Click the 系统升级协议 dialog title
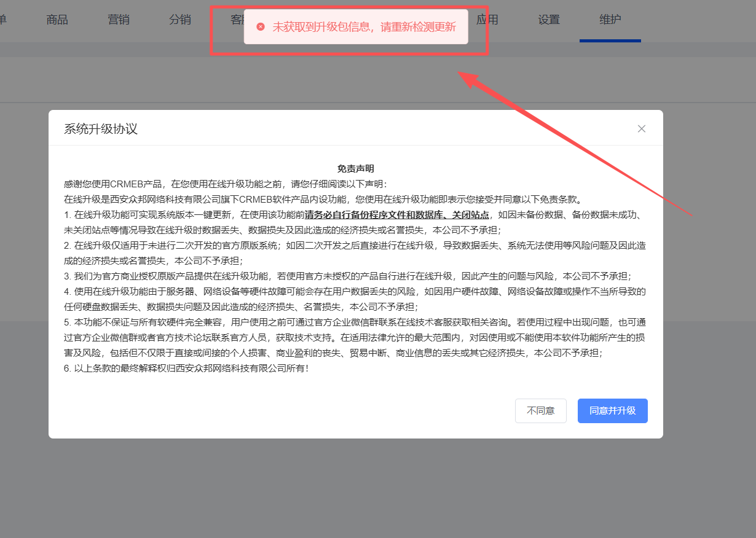The width and height of the screenshot is (756, 538). pyautogui.click(x=101, y=129)
